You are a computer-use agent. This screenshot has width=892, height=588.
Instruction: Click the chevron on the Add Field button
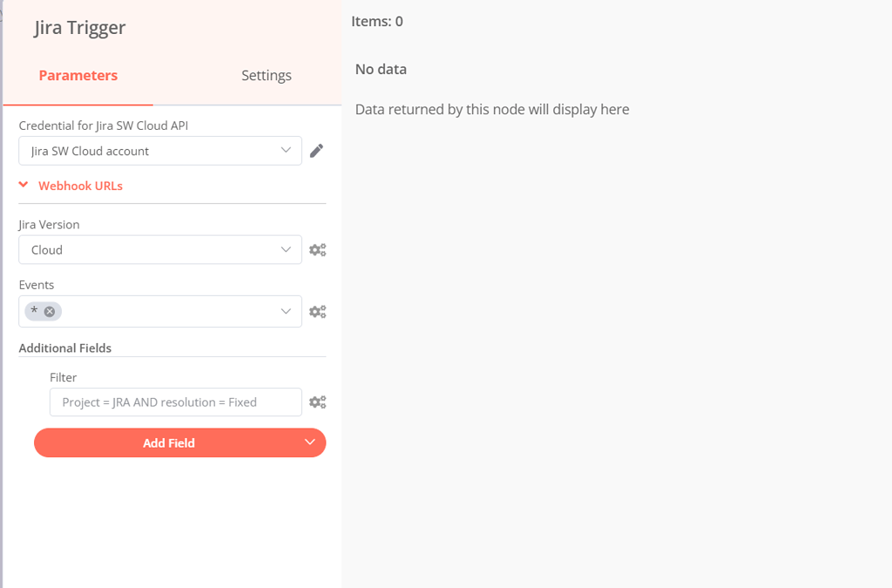309,443
